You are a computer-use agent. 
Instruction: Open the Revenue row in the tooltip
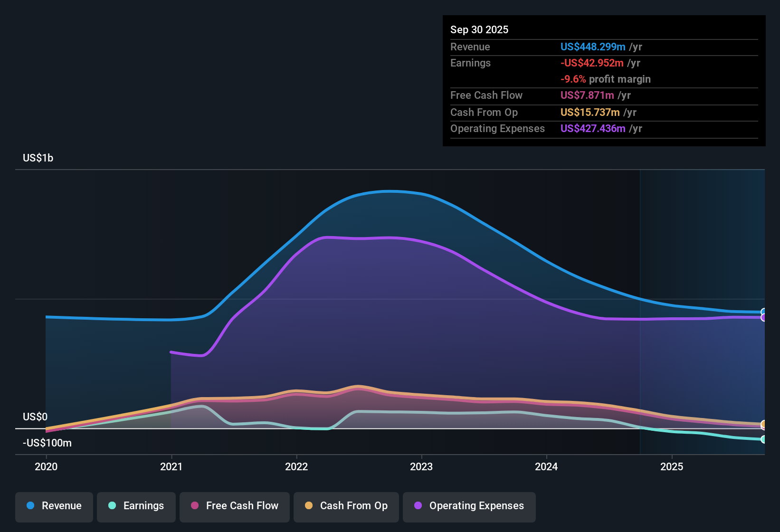[546, 47]
